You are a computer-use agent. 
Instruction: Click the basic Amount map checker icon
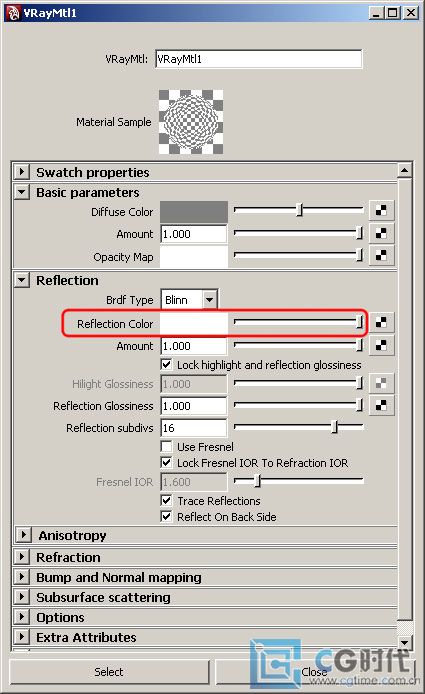tap(381, 233)
